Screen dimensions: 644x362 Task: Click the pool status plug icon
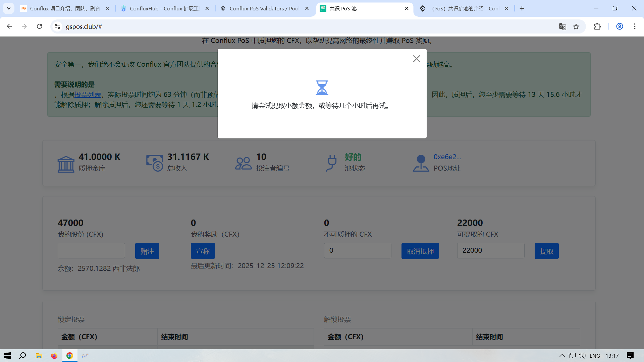pyautogui.click(x=331, y=163)
